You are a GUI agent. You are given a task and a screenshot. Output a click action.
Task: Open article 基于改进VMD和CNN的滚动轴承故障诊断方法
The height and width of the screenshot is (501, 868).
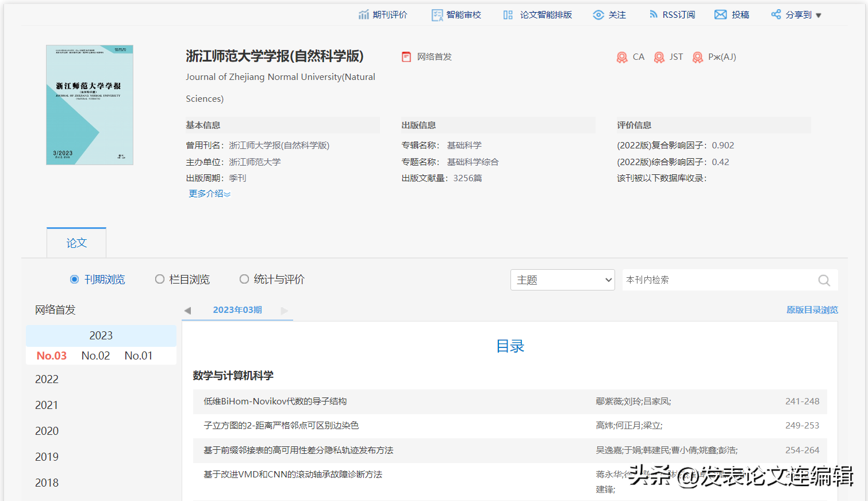293,475
